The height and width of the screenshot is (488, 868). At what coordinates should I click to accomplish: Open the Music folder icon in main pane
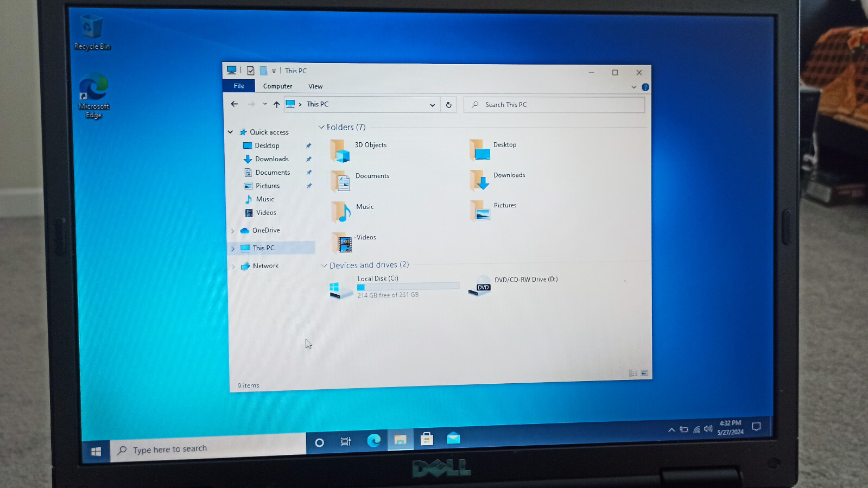(341, 211)
